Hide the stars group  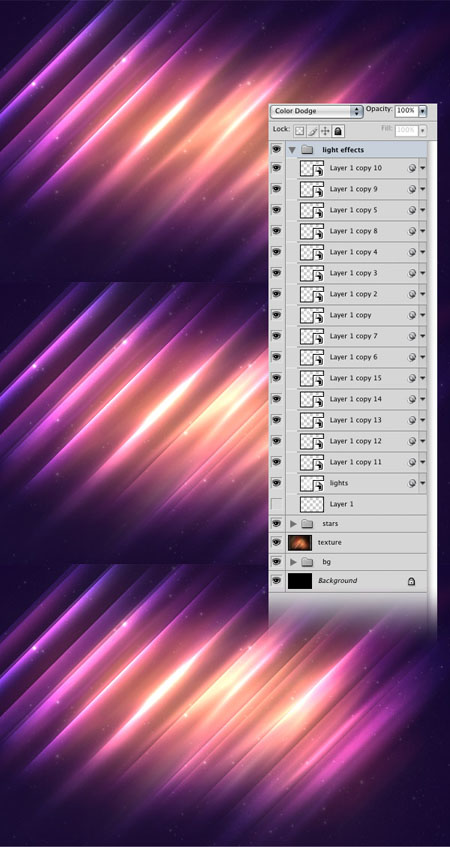point(277,523)
